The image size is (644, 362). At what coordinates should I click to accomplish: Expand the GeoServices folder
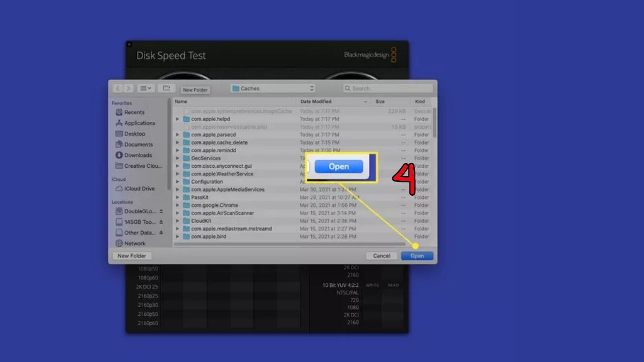click(x=178, y=158)
